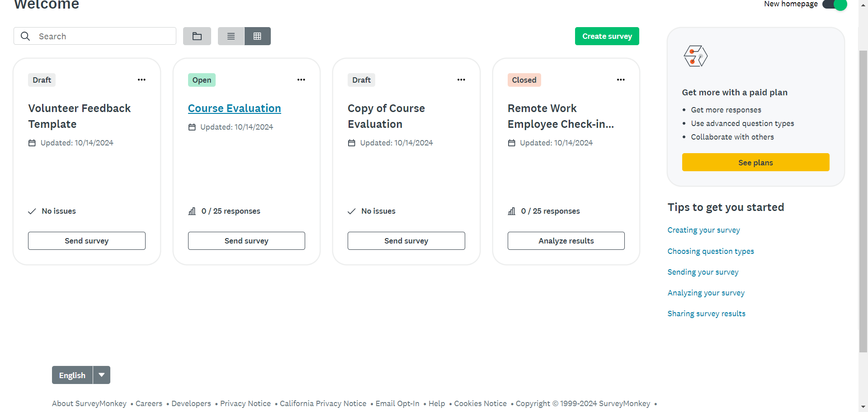Toggle the New homepage switch
868x412 pixels.
pos(835,5)
